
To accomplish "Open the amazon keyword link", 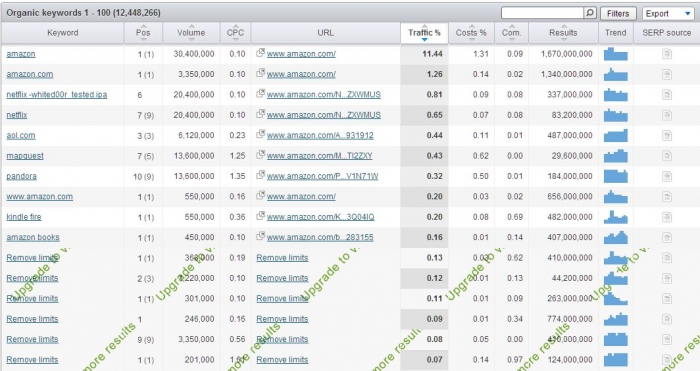I will (21, 54).
